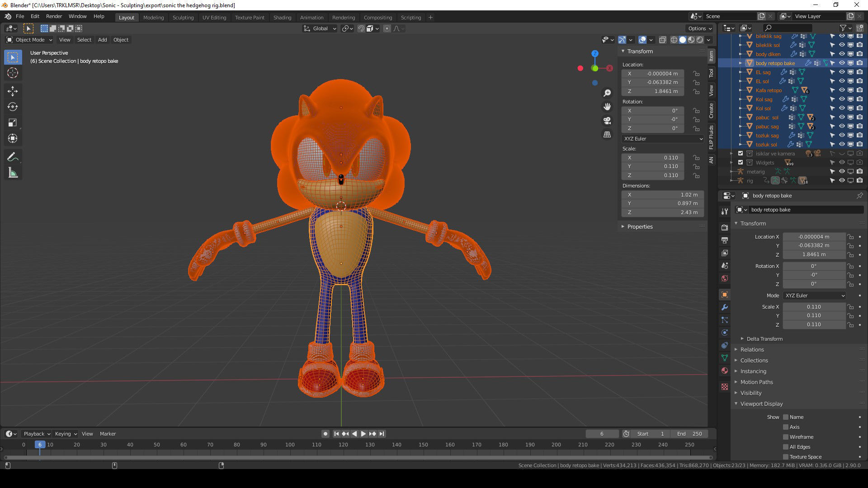Image resolution: width=868 pixels, height=488 pixels.
Task: Open the Modifier properties wrench tab
Action: click(725, 307)
